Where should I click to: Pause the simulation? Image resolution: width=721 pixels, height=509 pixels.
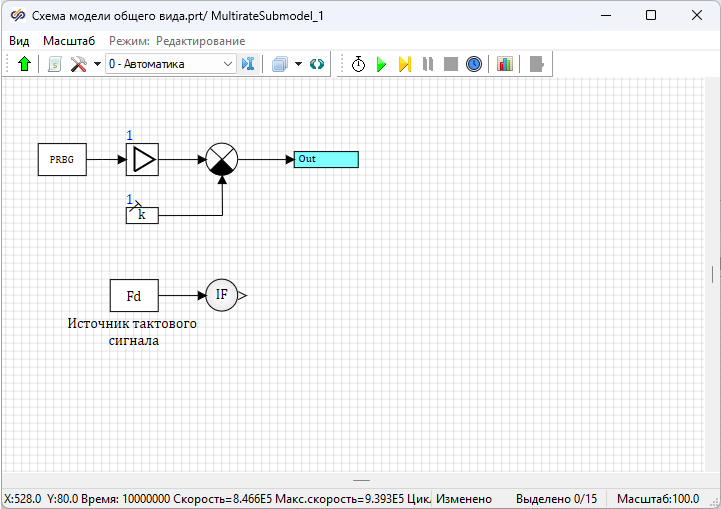[x=428, y=64]
